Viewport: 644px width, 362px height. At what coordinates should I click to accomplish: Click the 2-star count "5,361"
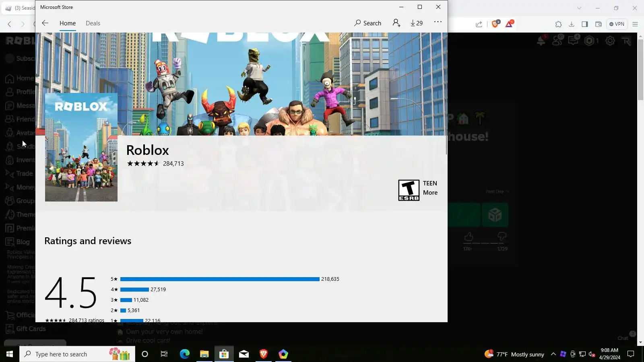(134, 311)
